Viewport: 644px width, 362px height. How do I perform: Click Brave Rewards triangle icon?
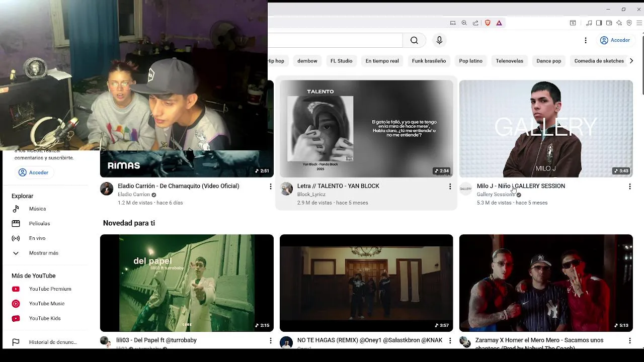499,23
